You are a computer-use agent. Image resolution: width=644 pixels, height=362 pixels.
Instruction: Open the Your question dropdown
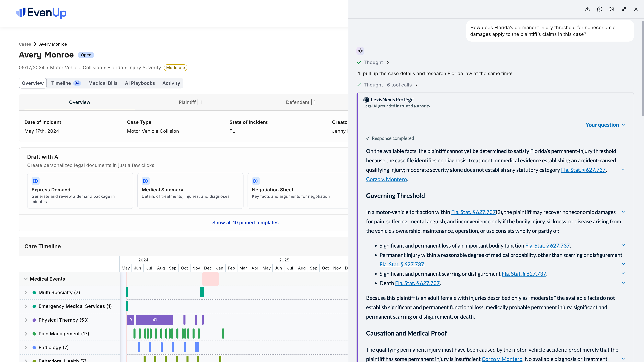tap(605, 125)
